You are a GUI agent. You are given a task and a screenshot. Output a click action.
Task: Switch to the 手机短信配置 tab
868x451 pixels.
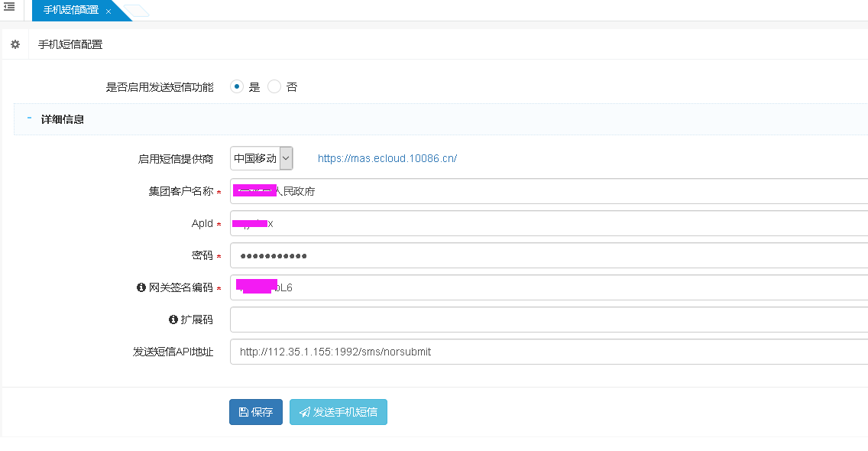pyautogui.click(x=71, y=11)
